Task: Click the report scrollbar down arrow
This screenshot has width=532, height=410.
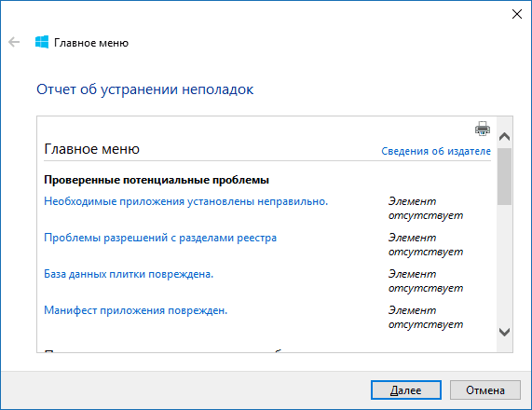Action: (x=505, y=332)
